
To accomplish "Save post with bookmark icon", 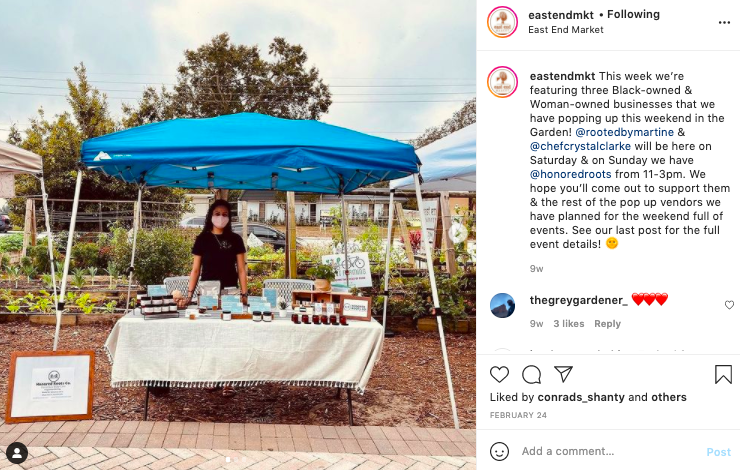I will click(723, 374).
